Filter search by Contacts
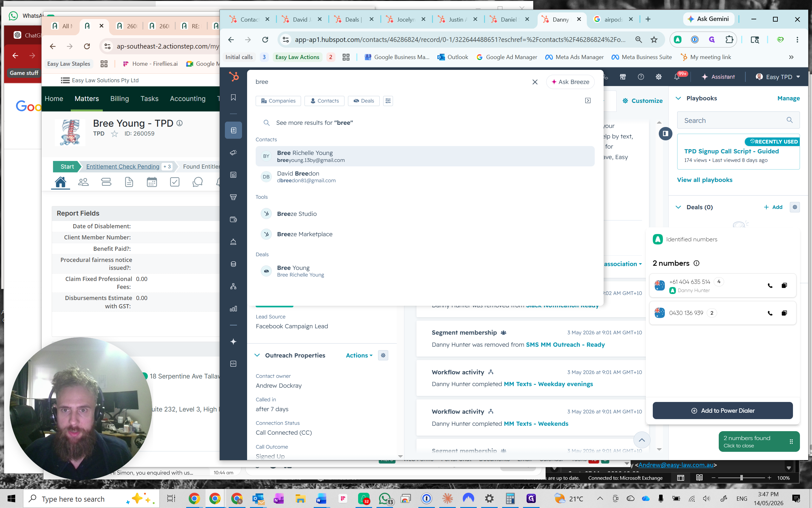 pyautogui.click(x=324, y=101)
